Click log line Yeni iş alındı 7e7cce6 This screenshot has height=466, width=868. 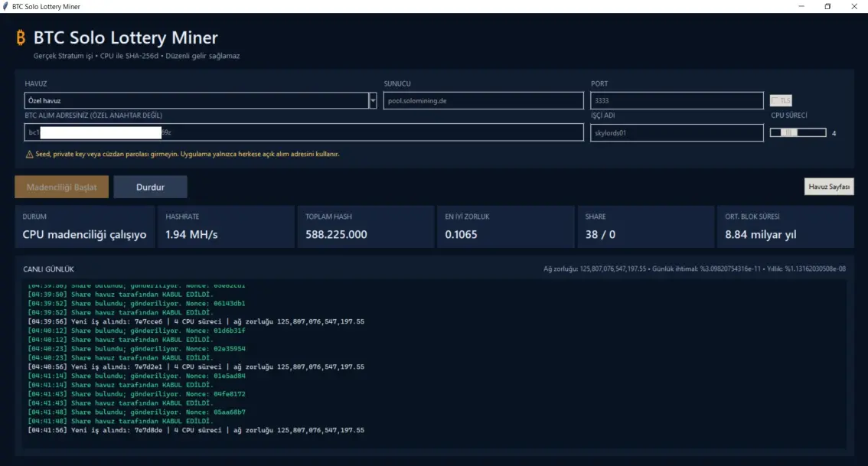click(x=196, y=321)
